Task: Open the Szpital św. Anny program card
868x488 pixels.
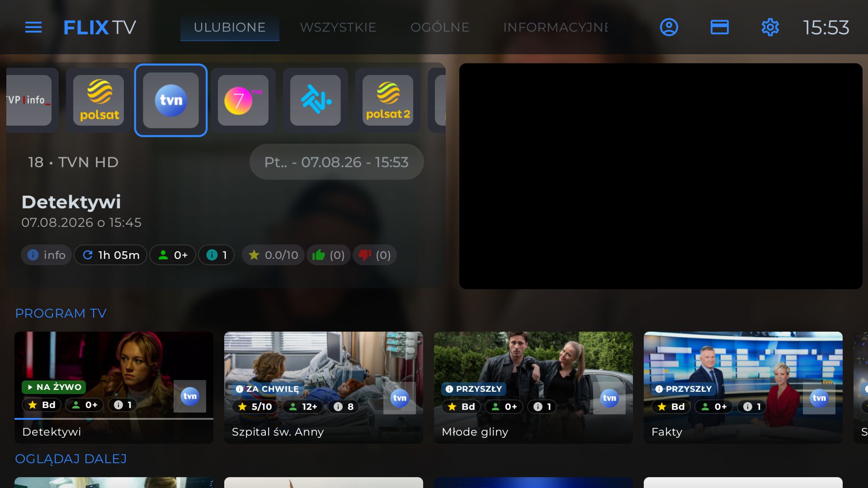Action: pos(324,387)
